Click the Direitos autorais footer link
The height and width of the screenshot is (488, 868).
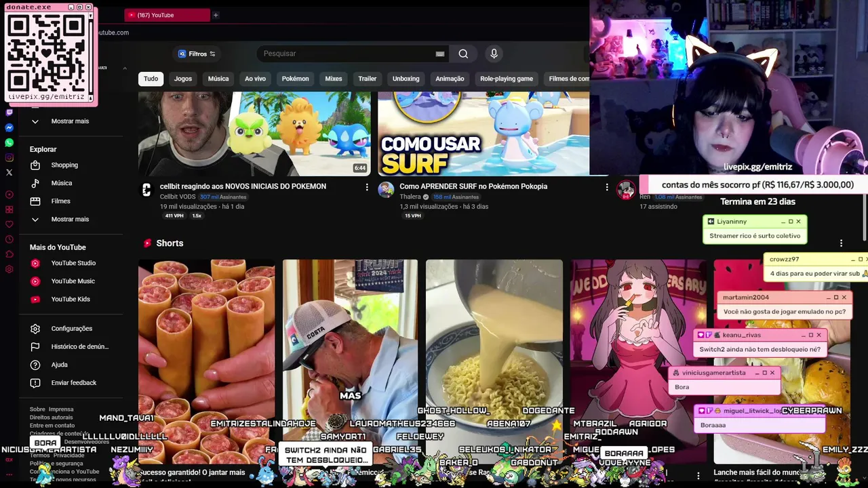pos(51,418)
